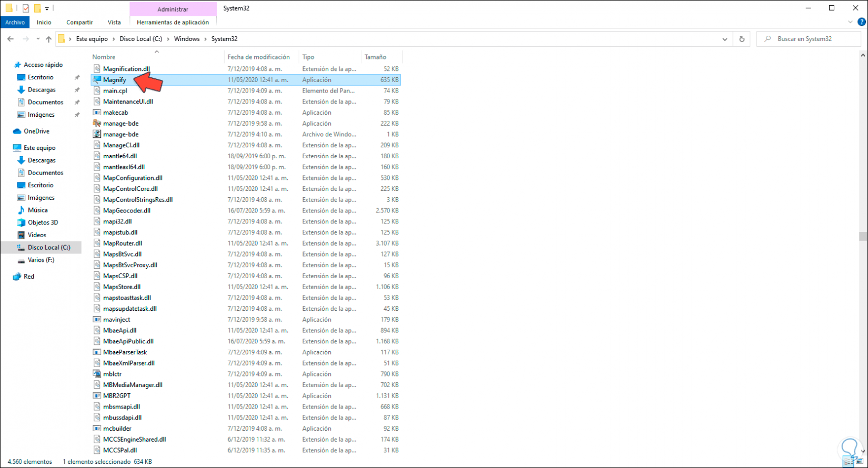Click the vertical scrollbar thumb
This screenshot has width=868, height=468.
(x=863, y=236)
